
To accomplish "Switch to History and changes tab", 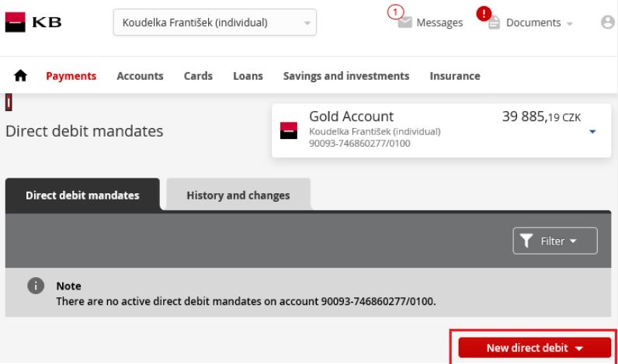I will [238, 195].
